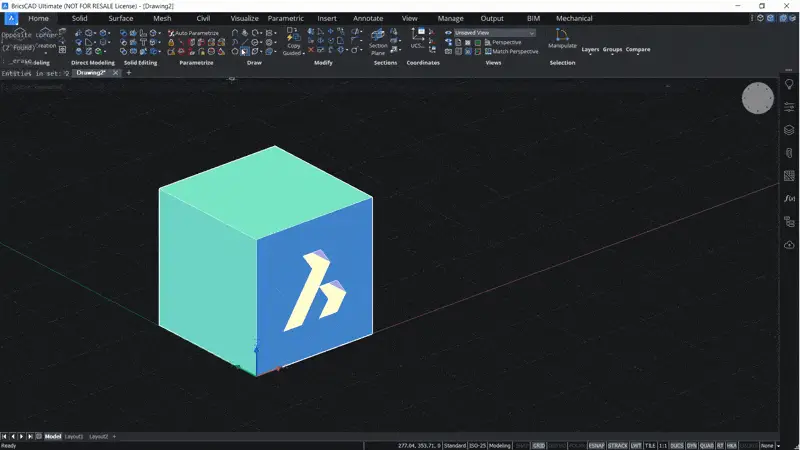Expand the Groups ribbon dropdown
This screenshot has width=800, height=450.
coord(612,49)
